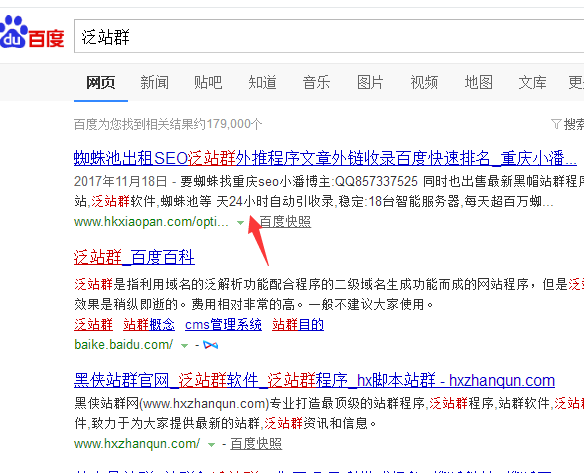This screenshot has width=584, height=473.
Task: Open the 视频 tab
Action: coord(424,82)
